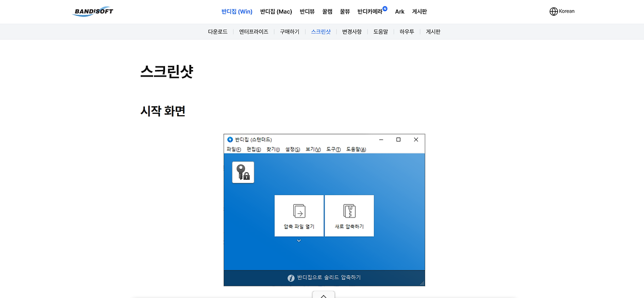The height and width of the screenshot is (298, 644).
Task: Open the 반디집 (Mac) nav item
Action: pos(276,12)
